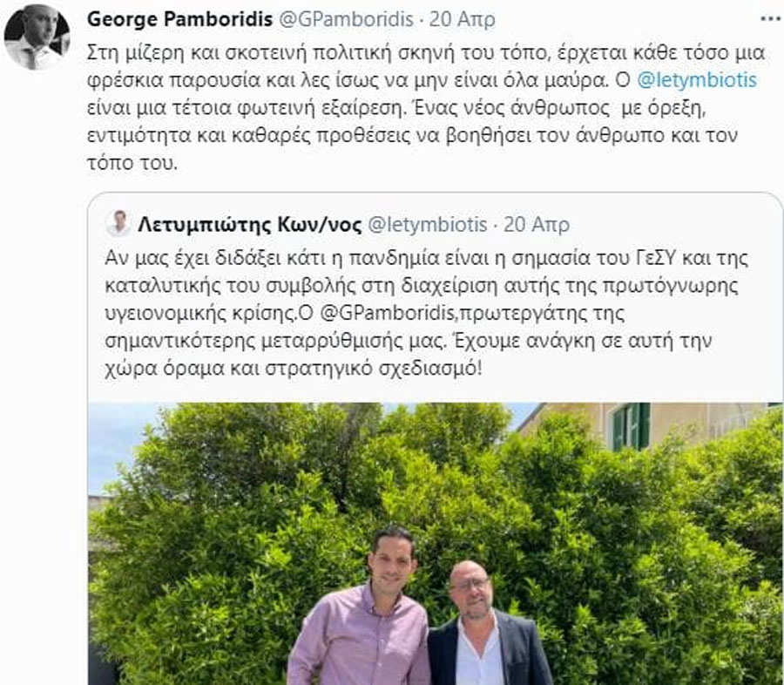This screenshot has width=784, height=685.
Task: Click the last line 'τόπο του.' of tweet
Action: 132,163
